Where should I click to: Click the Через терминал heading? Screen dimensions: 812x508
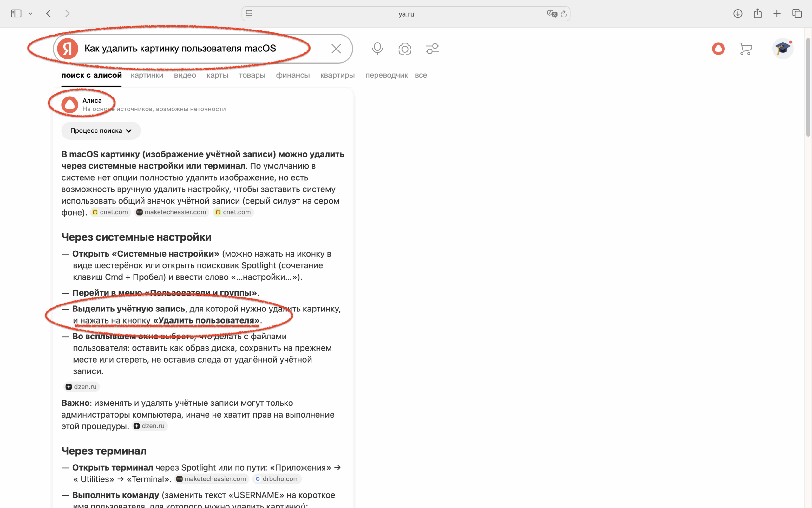104,451
